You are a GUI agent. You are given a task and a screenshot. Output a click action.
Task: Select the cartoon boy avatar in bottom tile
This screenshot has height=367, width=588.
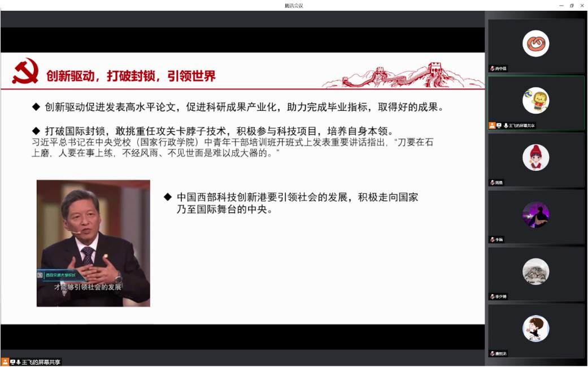coord(535,328)
